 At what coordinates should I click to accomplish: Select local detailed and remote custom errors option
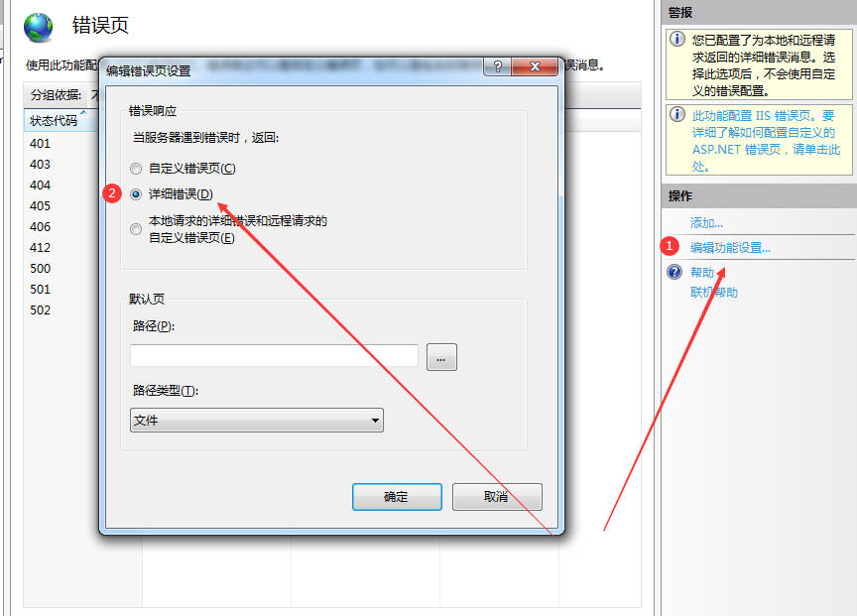coord(136,229)
